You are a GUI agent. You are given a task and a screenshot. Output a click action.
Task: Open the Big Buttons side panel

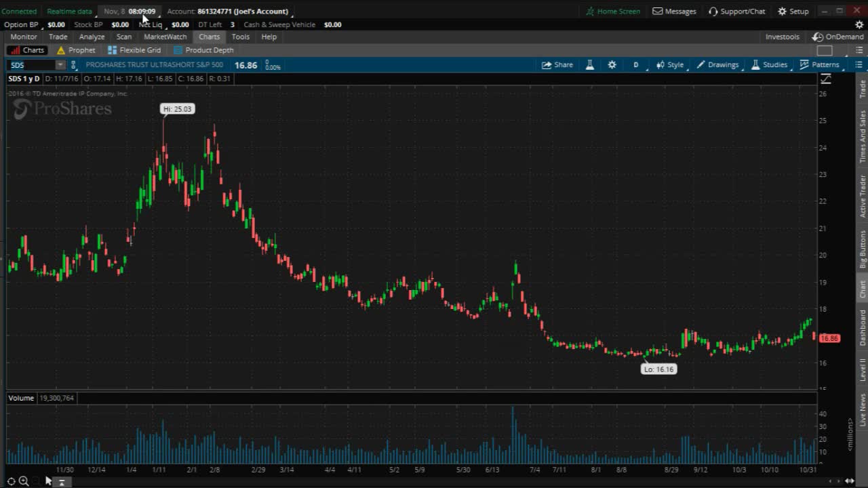863,249
